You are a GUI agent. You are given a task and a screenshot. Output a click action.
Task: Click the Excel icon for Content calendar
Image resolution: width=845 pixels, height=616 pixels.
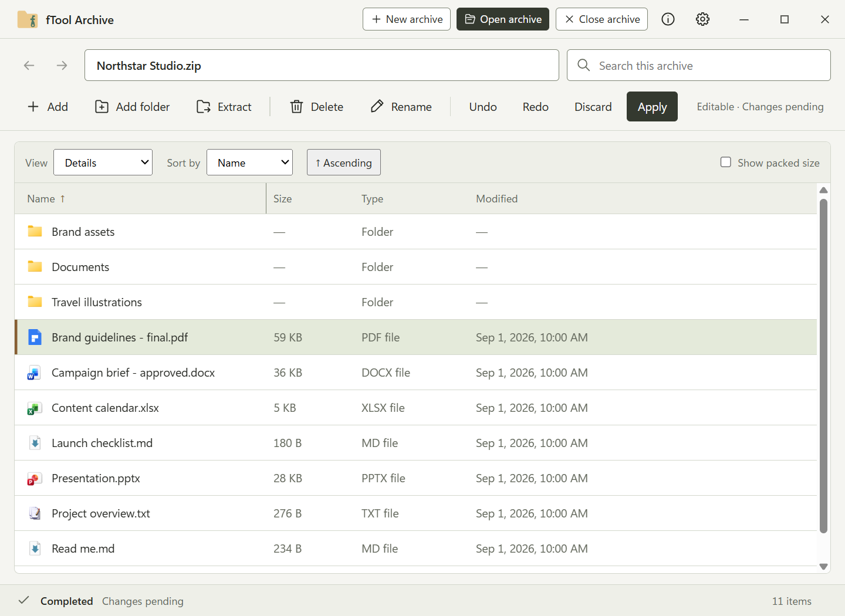tap(35, 408)
